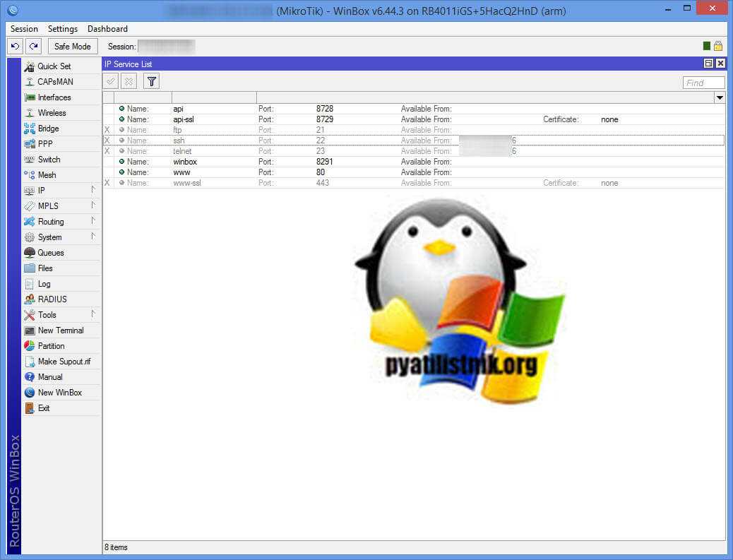733x560 pixels.
Task: Click the Filter funnel button
Action: pos(151,81)
